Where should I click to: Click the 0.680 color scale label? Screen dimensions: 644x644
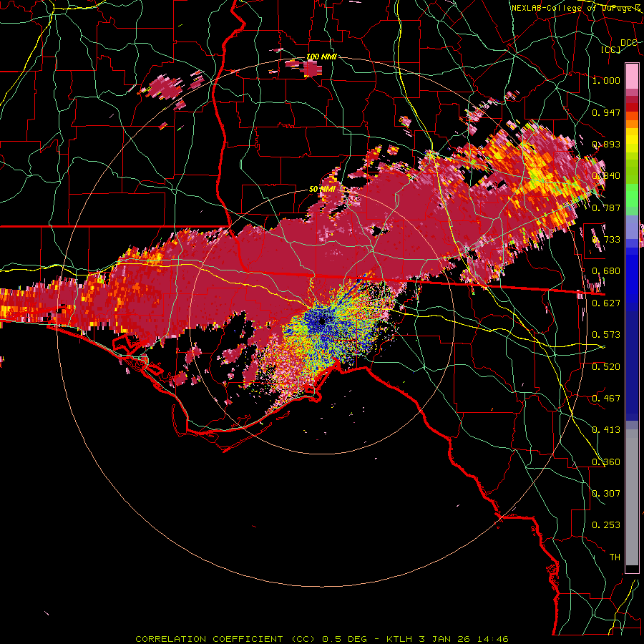(x=606, y=271)
